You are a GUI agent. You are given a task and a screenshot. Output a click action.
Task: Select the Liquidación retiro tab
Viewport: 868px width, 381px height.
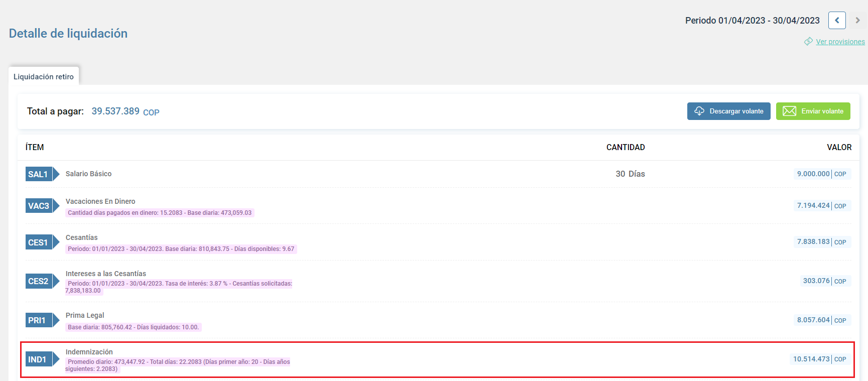(44, 76)
